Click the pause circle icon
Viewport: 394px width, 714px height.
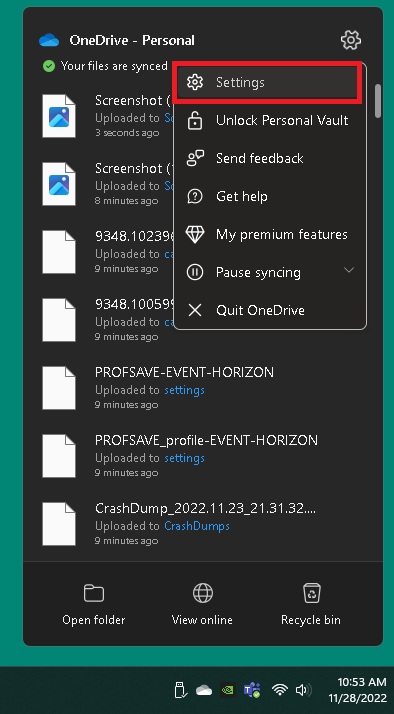pos(195,272)
